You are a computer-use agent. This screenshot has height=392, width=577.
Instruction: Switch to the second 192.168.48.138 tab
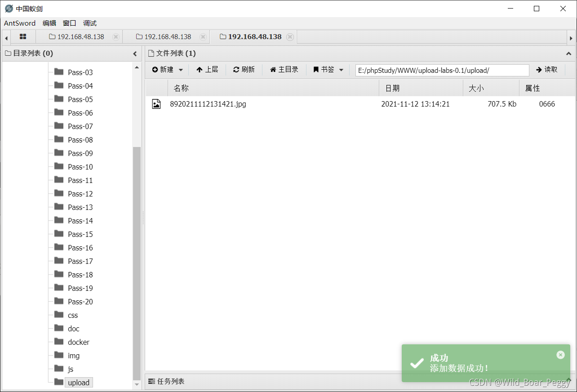pos(164,37)
